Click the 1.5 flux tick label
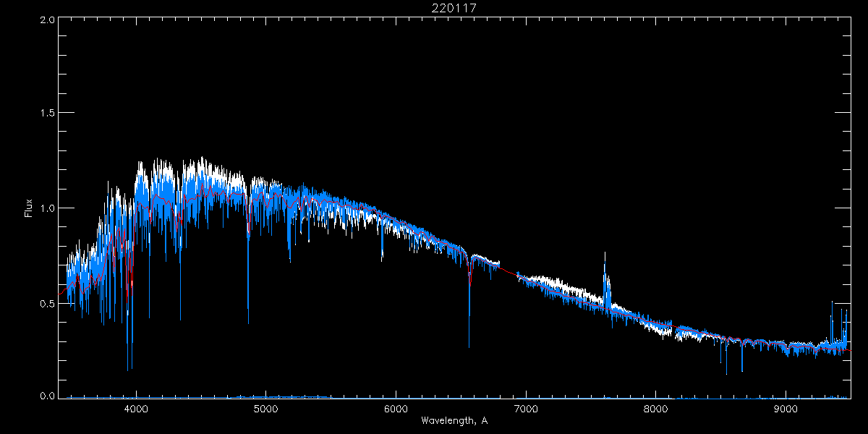868x434 pixels. (48, 113)
